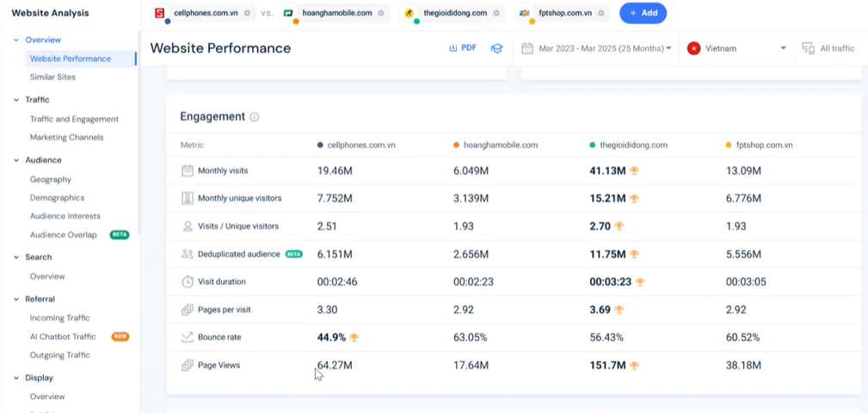This screenshot has width=868, height=413.
Task: Remove hoanghamobile.com from comparison
Action: 381,13
